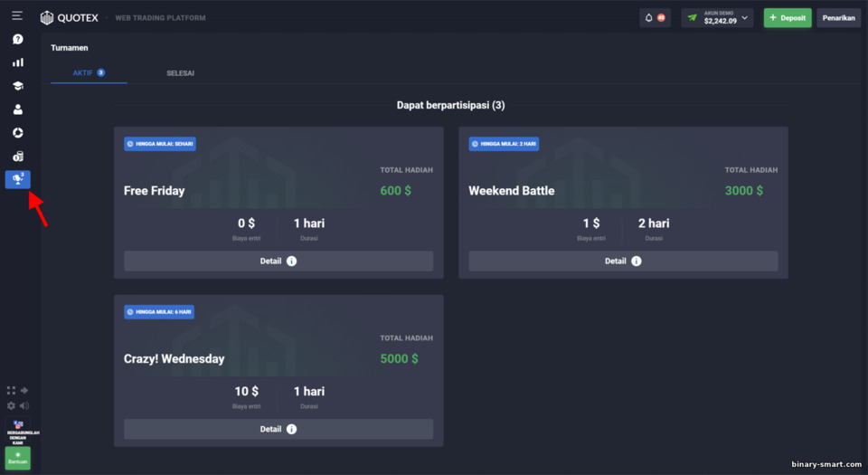Click the 3000 $ prize amount
Viewport: 868px width, 475px height.
point(744,190)
